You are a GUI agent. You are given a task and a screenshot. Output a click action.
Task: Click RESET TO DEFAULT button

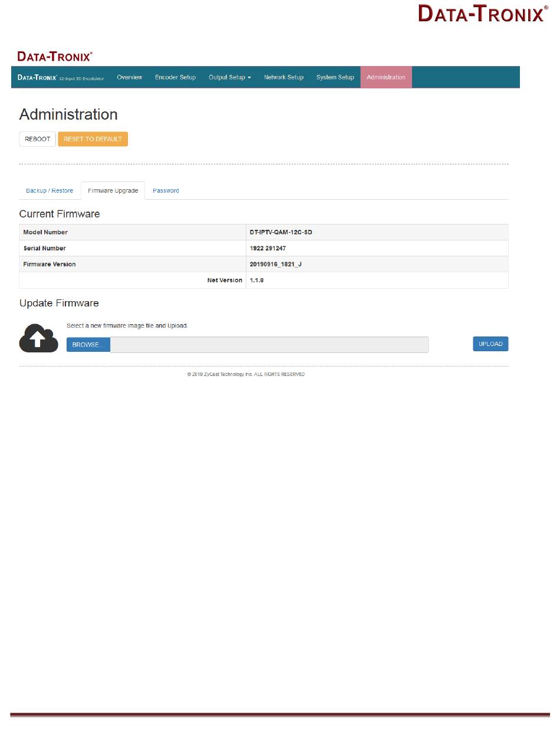pyautogui.click(x=93, y=139)
